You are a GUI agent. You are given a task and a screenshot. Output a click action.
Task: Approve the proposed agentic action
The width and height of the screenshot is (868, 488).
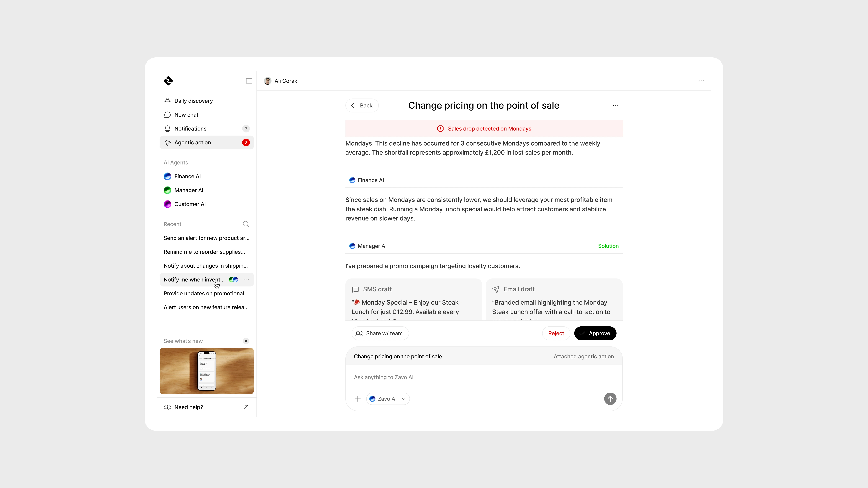pos(595,333)
